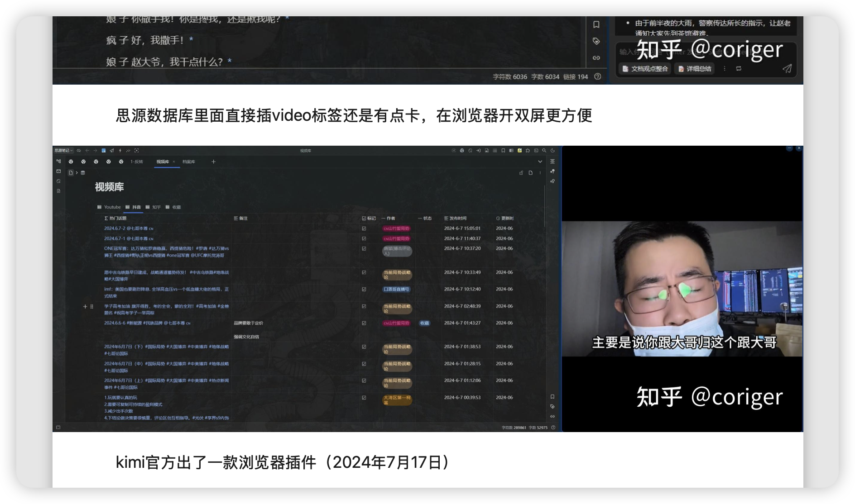Click the 口罩哥直播号 author tag
Image resolution: width=855 pixels, height=504 pixels.
(396, 289)
